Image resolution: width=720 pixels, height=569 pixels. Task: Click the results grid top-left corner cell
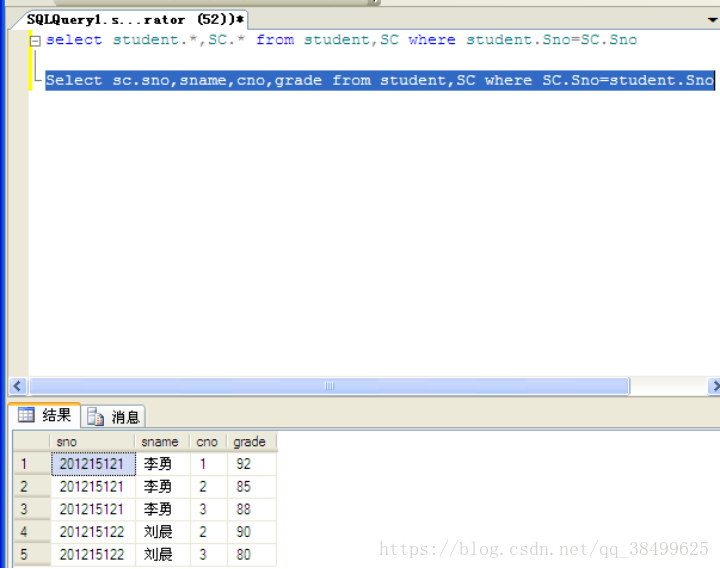point(31,442)
